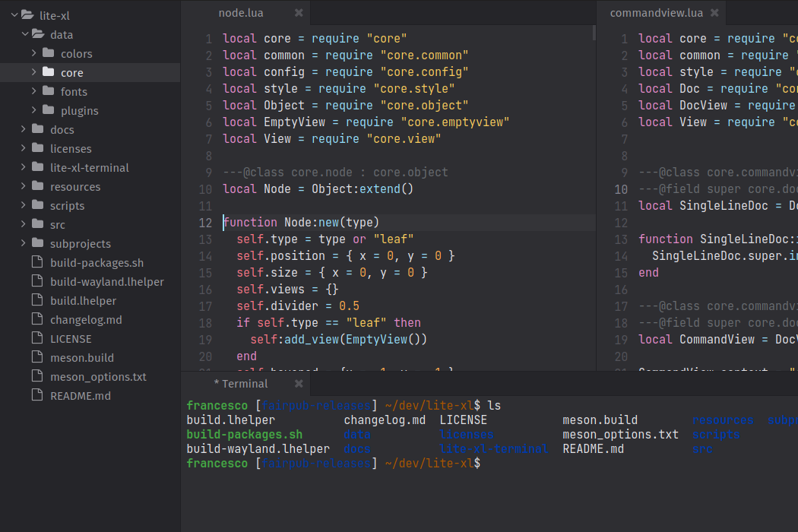Viewport: 798px width, 532px height.
Task: Collapse the data folder chevron
Action: pos(24,34)
